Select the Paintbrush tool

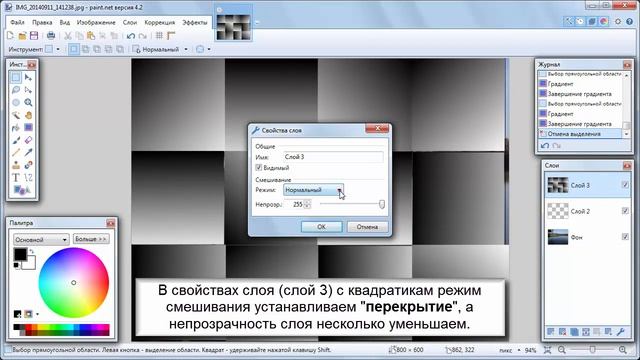click(x=16, y=140)
